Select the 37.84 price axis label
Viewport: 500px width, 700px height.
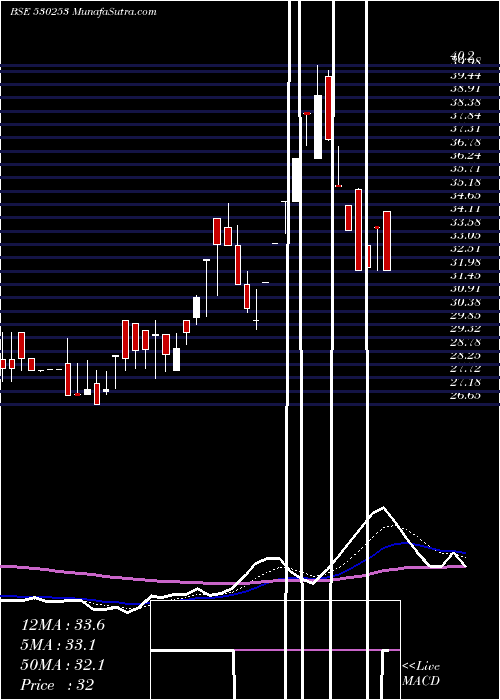465,116
